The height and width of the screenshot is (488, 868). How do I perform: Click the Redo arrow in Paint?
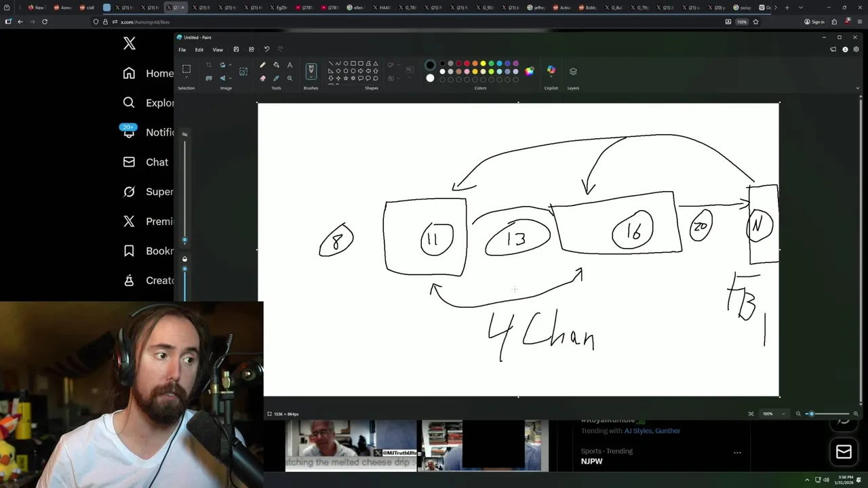tap(280, 49)
